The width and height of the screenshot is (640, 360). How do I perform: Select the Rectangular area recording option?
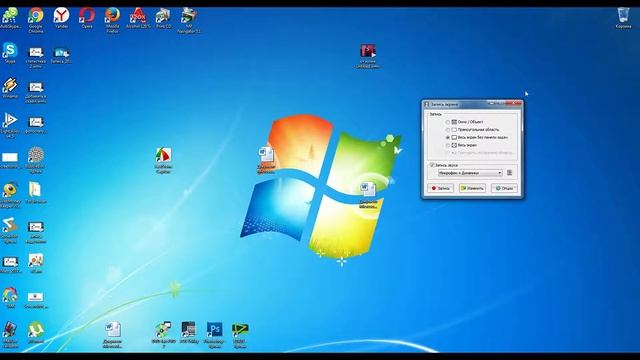472,130
